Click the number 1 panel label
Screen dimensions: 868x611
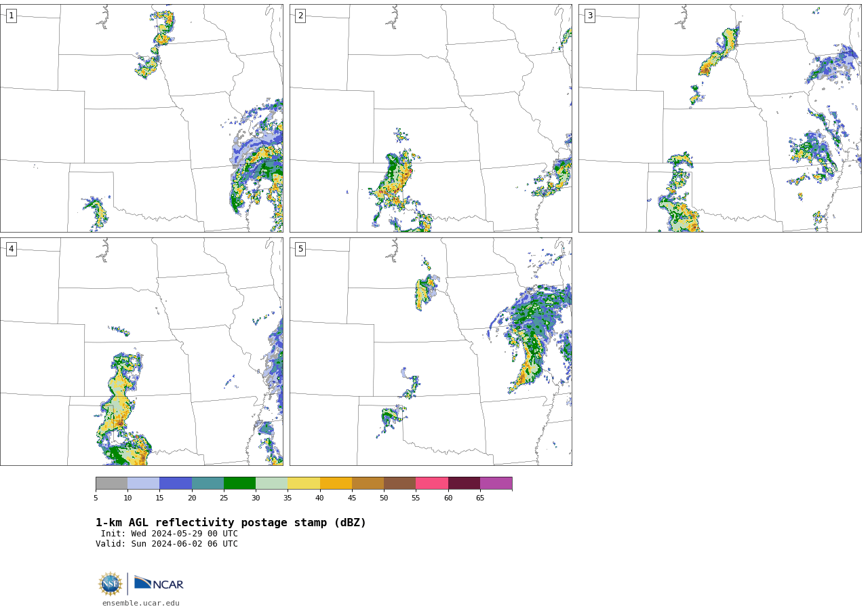tap(11, 16)
